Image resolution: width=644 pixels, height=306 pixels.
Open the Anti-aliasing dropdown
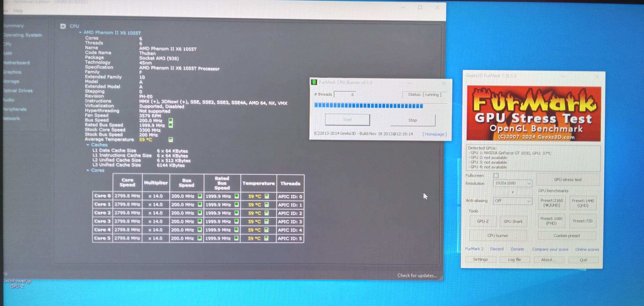pyautogui.click(x=512, y=201)
